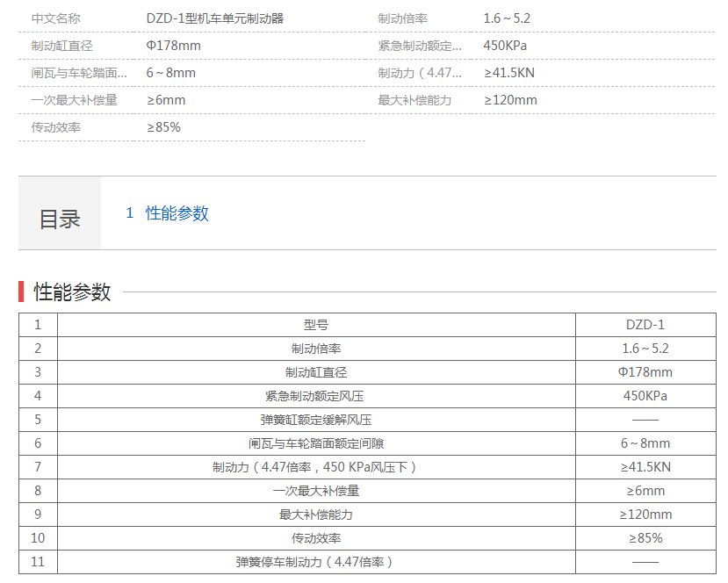Image resolution: width=728 pixels, height=583 pixels.
Task: Select the 紧急制动额定风压 row in the table
Action: tap(314, 396)
